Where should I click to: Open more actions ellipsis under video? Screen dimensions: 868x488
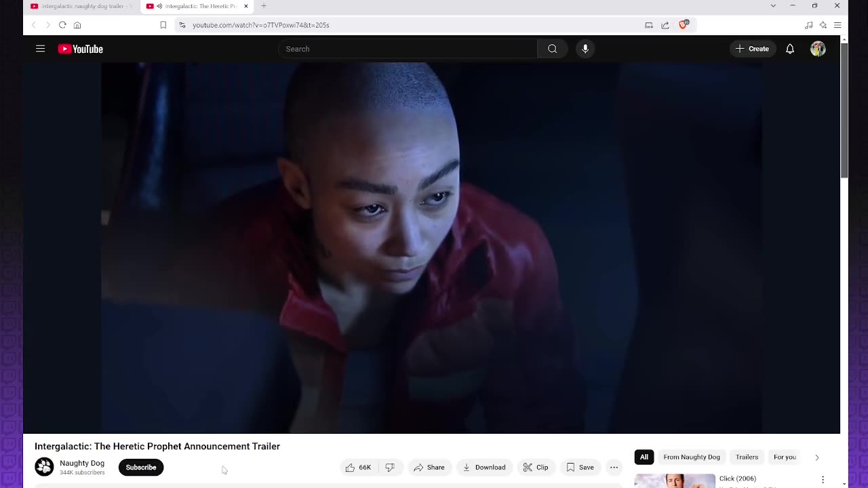(614, 467)
